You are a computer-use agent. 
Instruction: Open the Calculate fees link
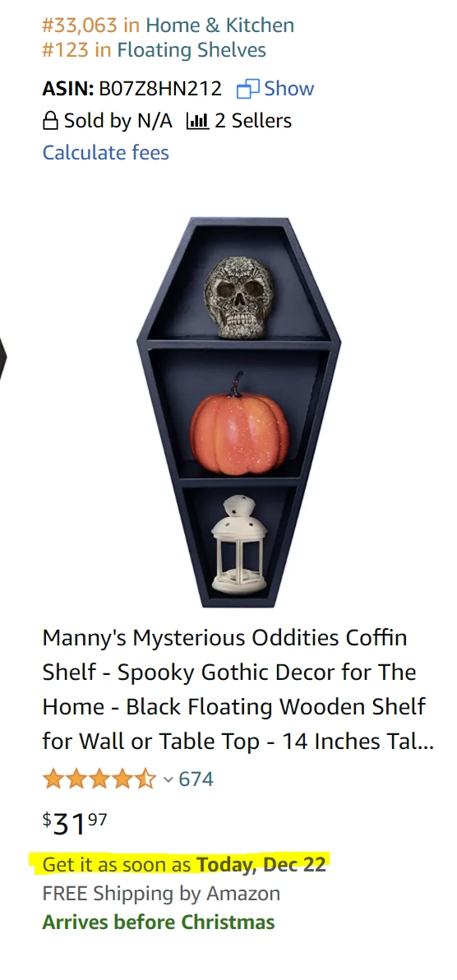click(x=106, y=152)
